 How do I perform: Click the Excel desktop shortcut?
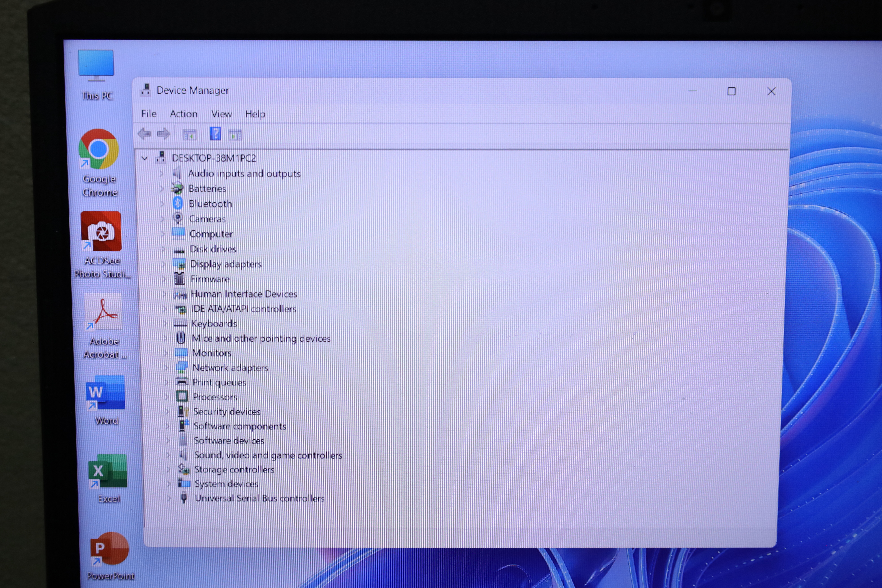(x=108, y=478)
